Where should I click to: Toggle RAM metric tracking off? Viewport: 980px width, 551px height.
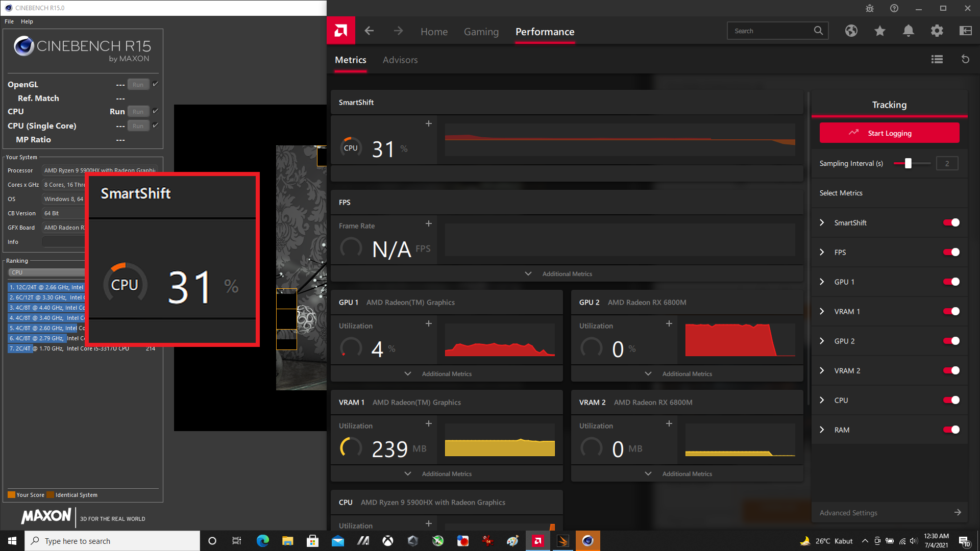point(951,430)
